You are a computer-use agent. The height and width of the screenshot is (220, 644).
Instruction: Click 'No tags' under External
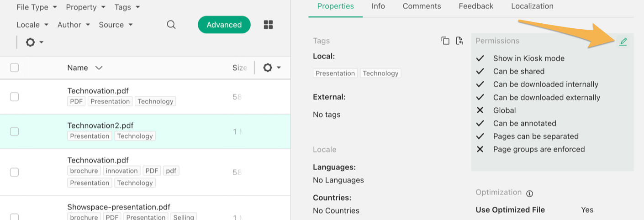point(327,114)
